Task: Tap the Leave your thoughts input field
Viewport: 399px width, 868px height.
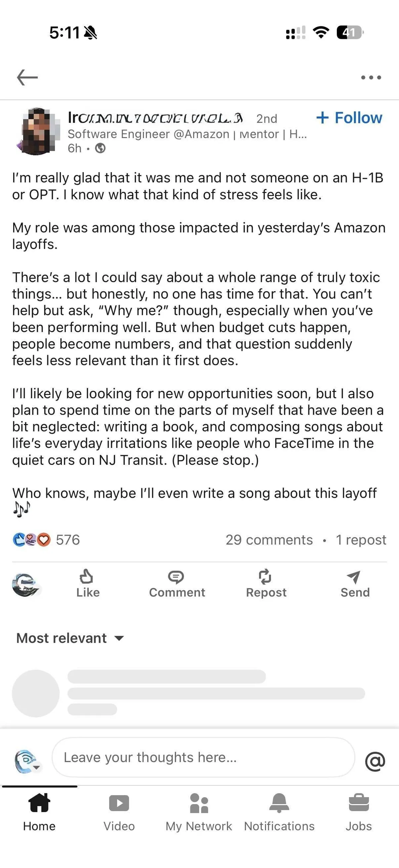Action: click(x=203, y=758)
